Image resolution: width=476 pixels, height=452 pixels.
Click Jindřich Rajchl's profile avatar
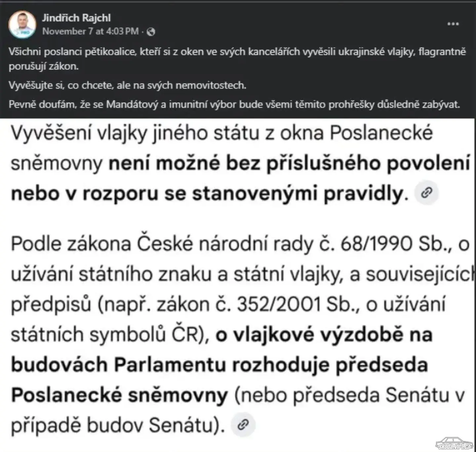point(22,24)
